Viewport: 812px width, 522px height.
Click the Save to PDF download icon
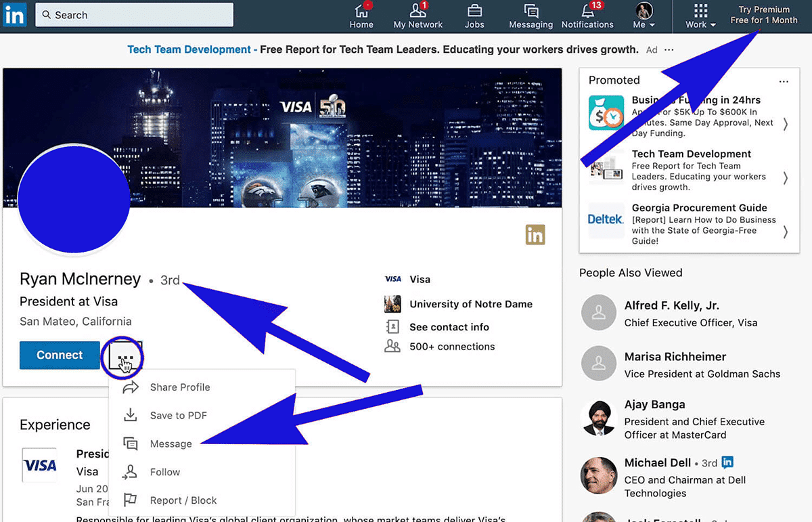[131, 415]
